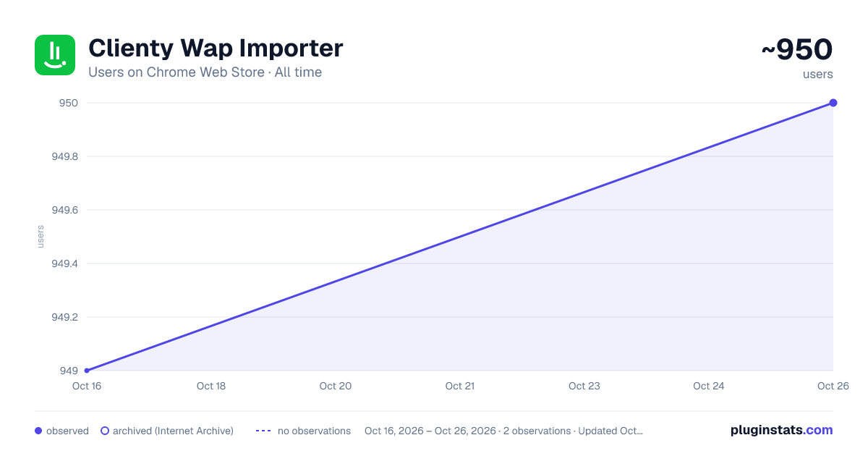Viewport: 868px width, 456px height.
Task: Click the 'Oct 26' x-axis label
Action: pyautogui.click(x=832, y=386)
